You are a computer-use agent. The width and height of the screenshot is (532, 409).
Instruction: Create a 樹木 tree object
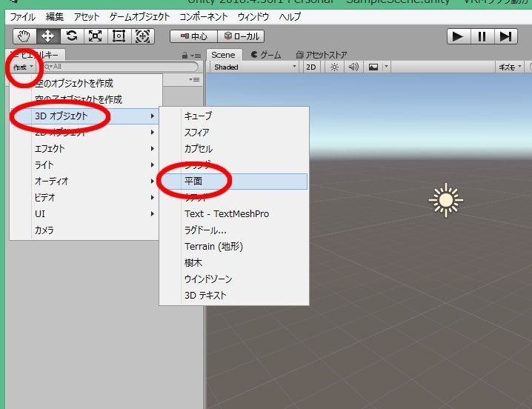tap(234, 263)
